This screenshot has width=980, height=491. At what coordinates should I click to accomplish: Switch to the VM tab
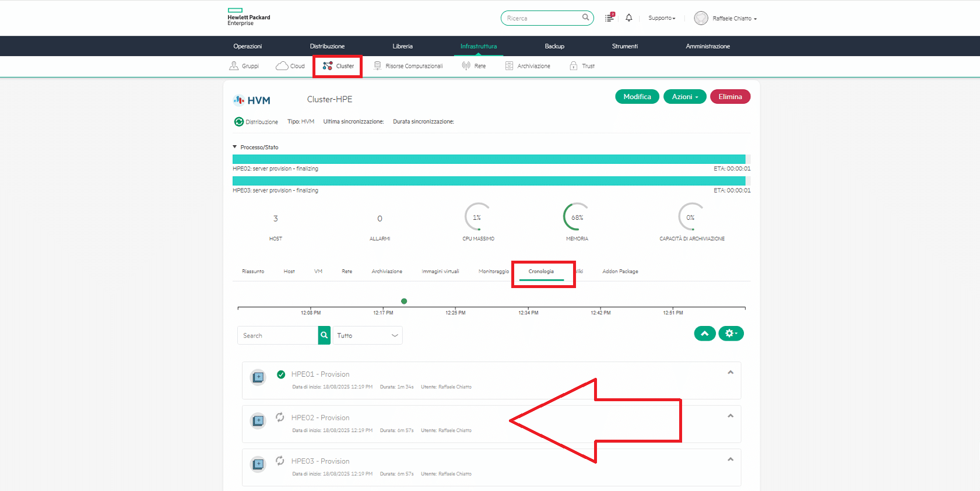[318, 271]
